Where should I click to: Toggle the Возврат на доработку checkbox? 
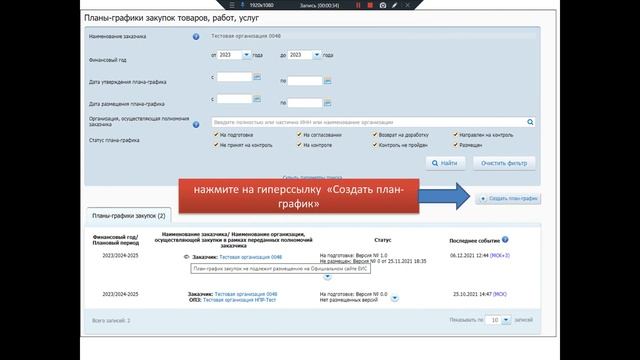click(375, 134)
